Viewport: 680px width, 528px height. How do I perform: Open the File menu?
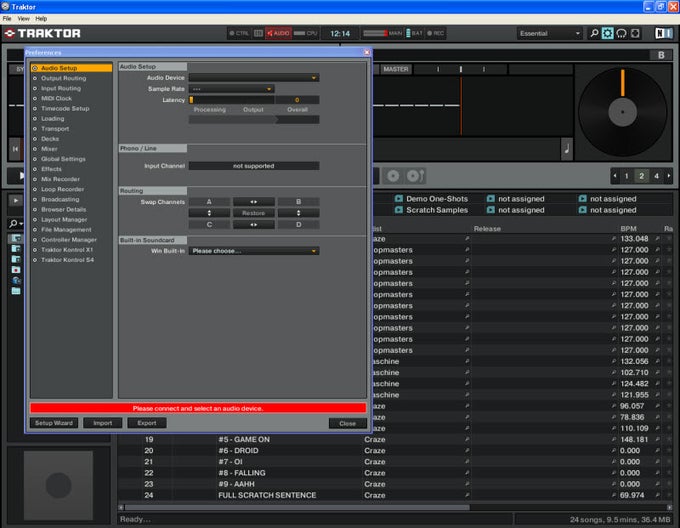[7, 19]
